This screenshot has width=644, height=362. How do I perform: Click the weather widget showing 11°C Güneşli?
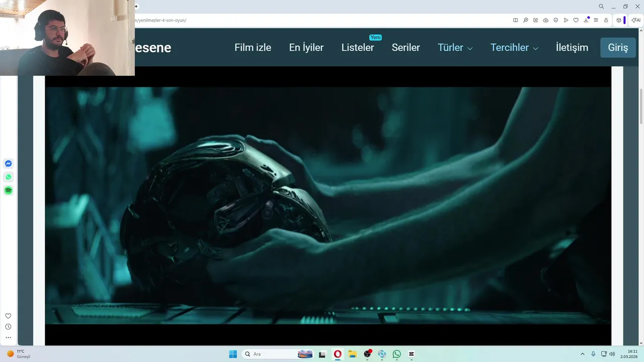pyautogui.click(x=19, y=354)
